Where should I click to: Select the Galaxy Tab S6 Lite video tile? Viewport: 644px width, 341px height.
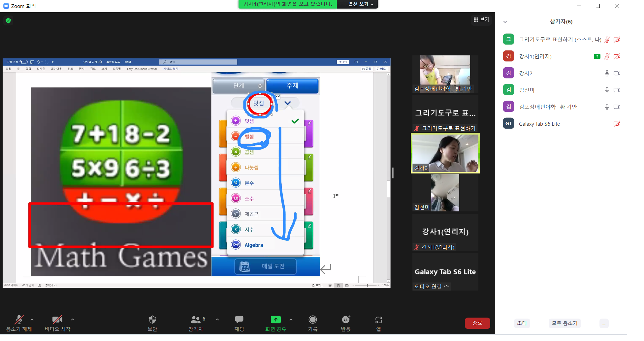[445, 272]
